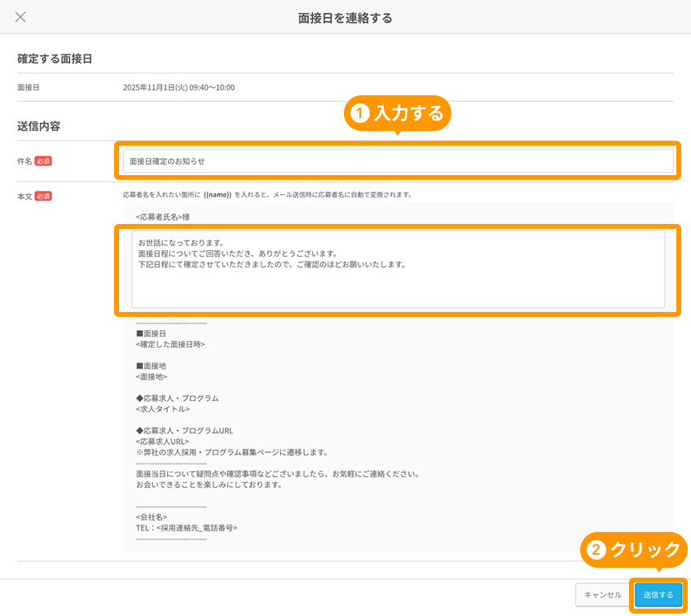Click the <求人タイトル> placeholder line
691x616 pixels.
(163, 409)
